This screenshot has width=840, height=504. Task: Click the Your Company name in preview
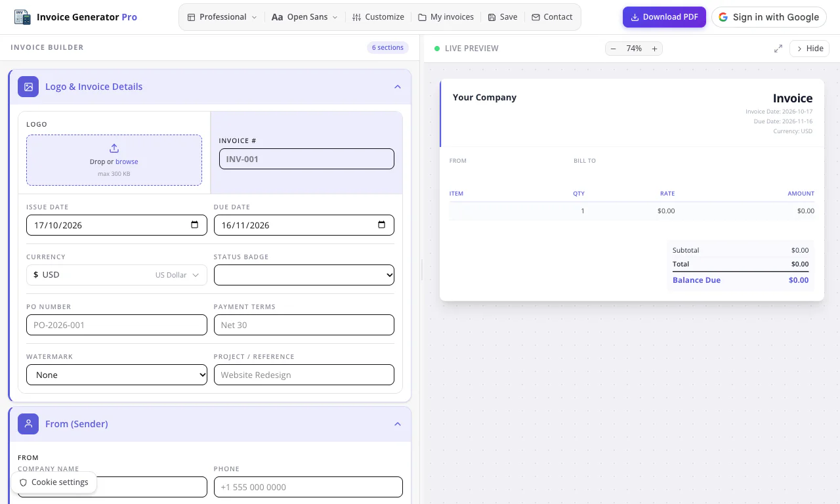(484, 97)
